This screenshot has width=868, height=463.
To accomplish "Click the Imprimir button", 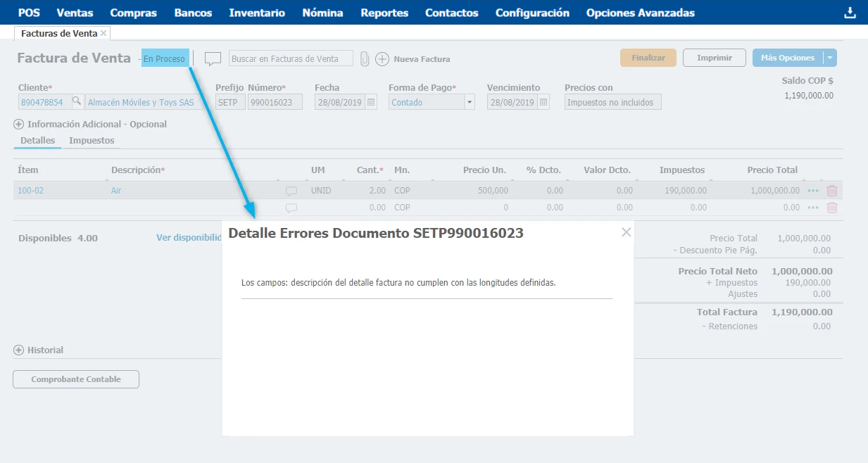I will 714,58.
